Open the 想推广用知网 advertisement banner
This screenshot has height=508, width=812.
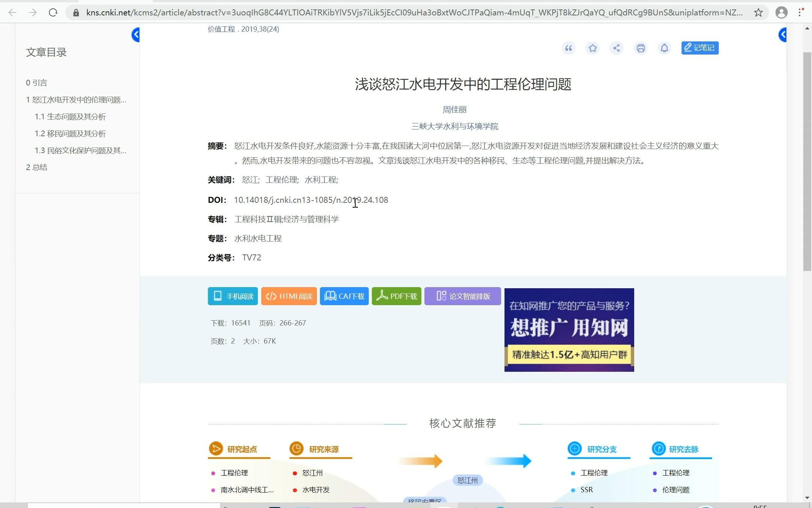point(569,330)
